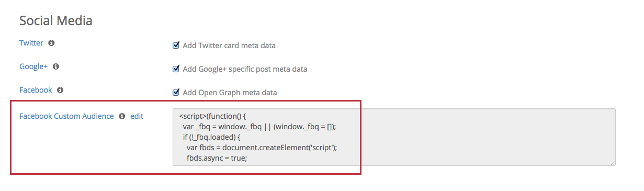Open the Facebook Custom Audience link
The width and height of the screenshot is (644, 191).
66,116
